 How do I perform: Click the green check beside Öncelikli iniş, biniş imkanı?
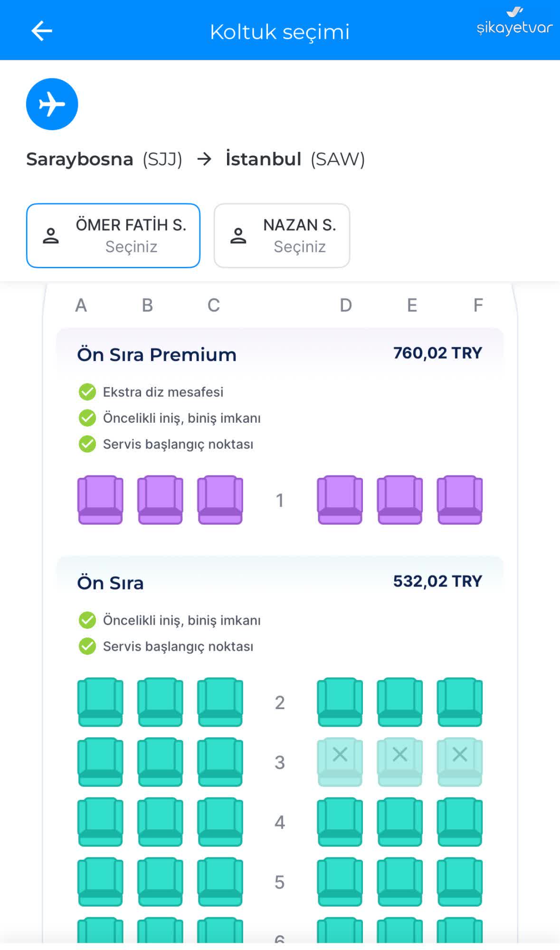(87, 418)
